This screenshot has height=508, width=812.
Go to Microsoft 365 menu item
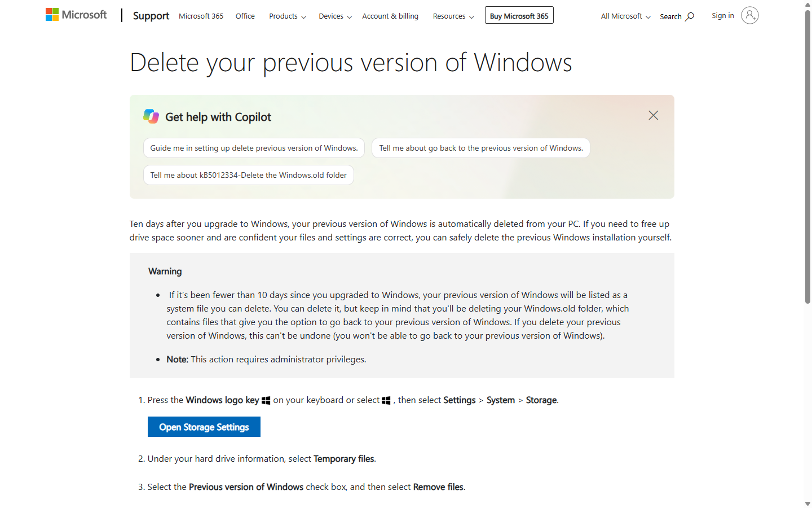coord(201,16)
